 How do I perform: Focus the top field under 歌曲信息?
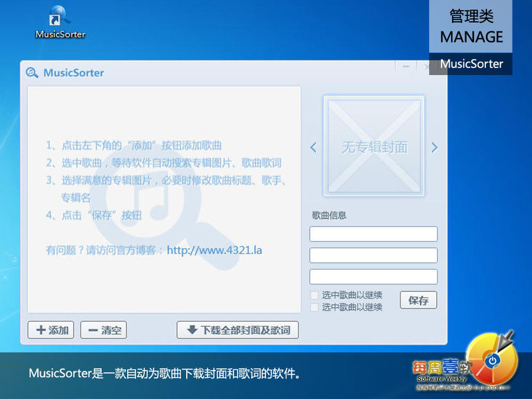click(x=373, y=234)
